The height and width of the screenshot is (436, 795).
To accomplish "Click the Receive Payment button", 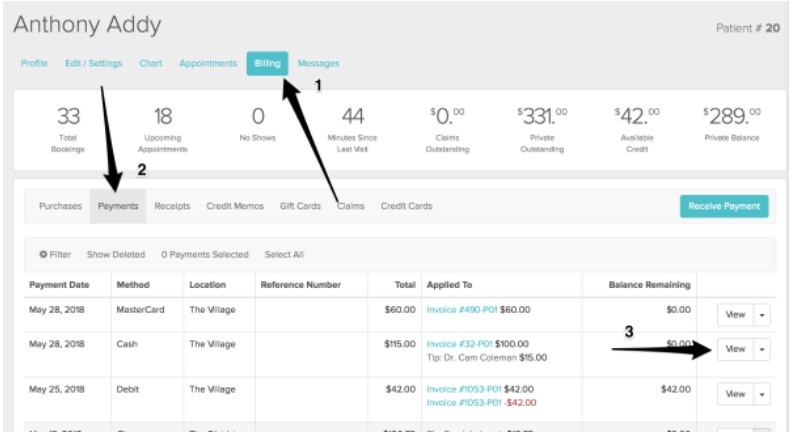I will (724, 206).
